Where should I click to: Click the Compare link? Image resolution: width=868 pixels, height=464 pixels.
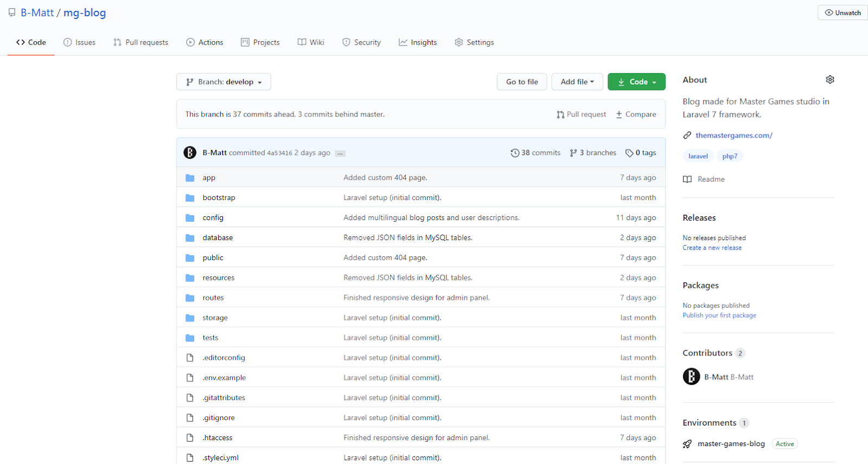[x=636, y=114]
